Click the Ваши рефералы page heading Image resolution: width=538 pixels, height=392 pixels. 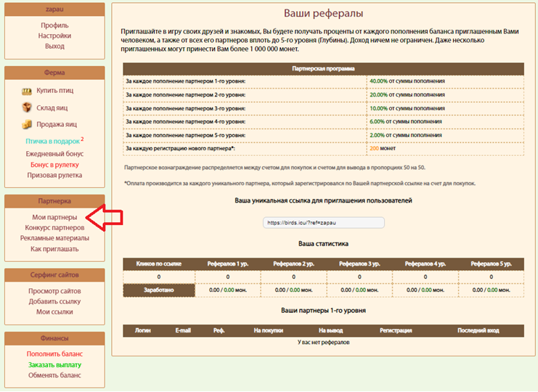pos(323,13)
